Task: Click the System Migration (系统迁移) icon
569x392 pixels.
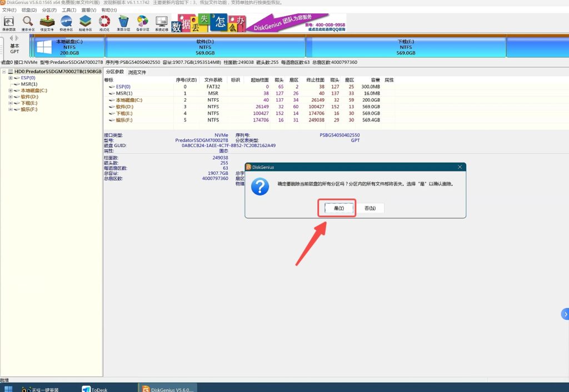Action: tap(162, 23)
